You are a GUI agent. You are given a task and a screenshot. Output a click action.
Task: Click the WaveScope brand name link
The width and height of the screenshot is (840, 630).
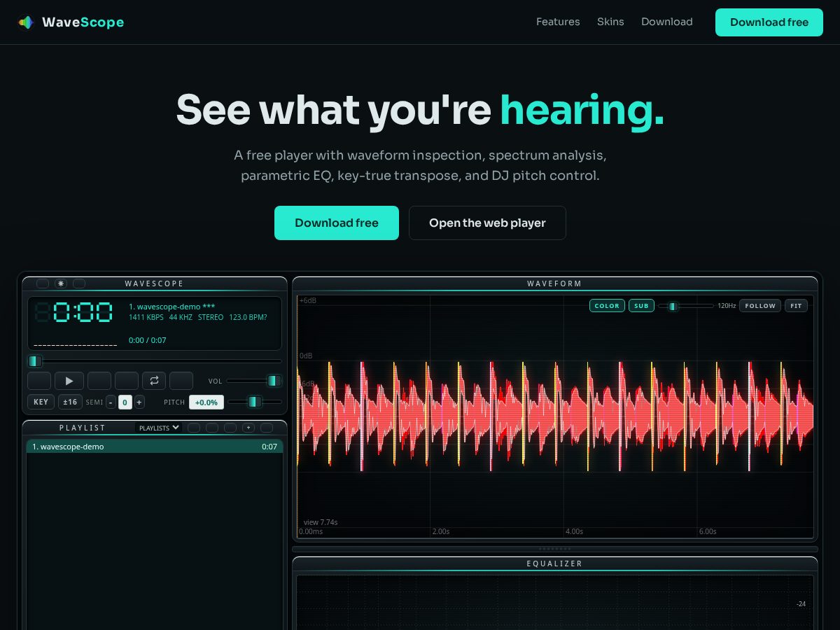pos(83,22)
